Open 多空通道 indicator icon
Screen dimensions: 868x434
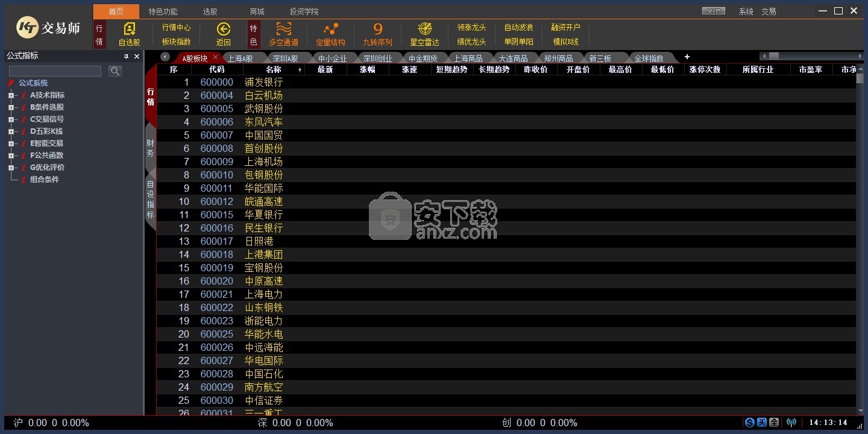click(283, 29)
